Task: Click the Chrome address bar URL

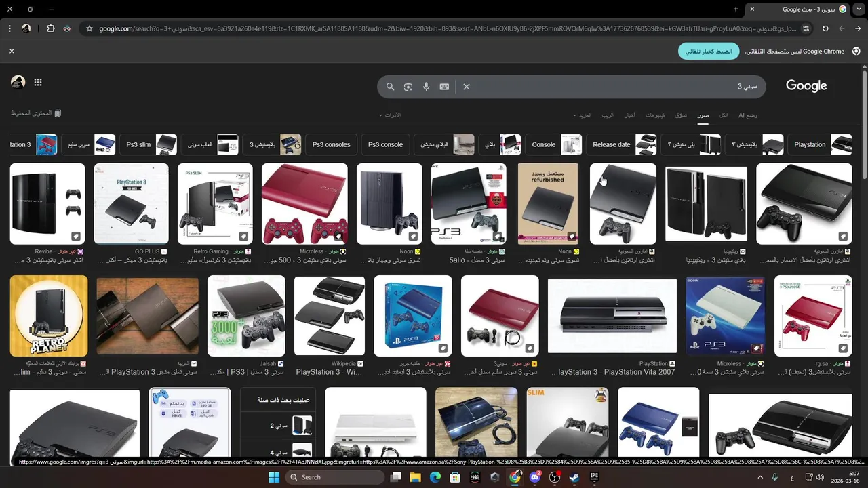Action: tap(448, 28)
